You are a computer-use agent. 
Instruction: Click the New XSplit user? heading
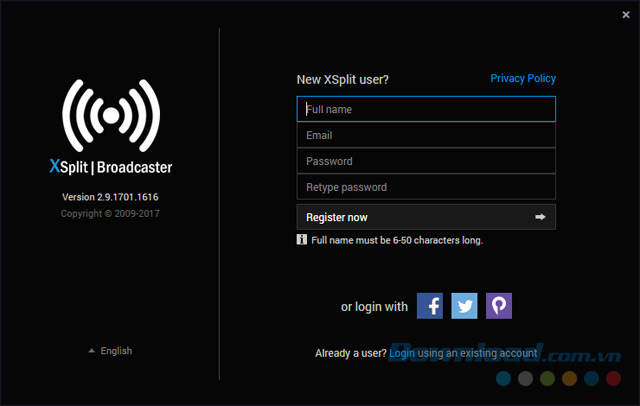[x=342, y=80]
